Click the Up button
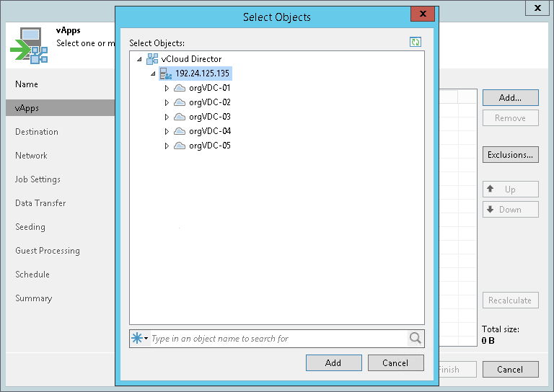The height and width of the screenshot is (392, 554). tap(511, 189)
